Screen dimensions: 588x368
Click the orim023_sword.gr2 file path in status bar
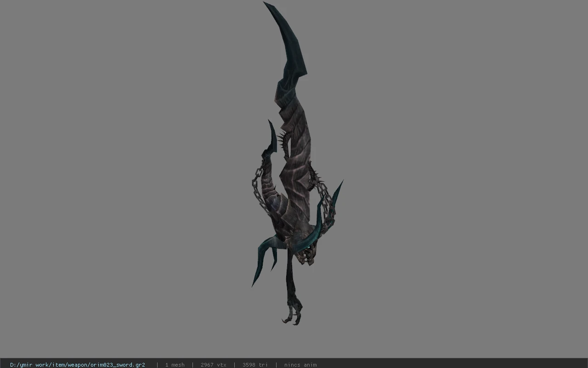pos(78,365)
